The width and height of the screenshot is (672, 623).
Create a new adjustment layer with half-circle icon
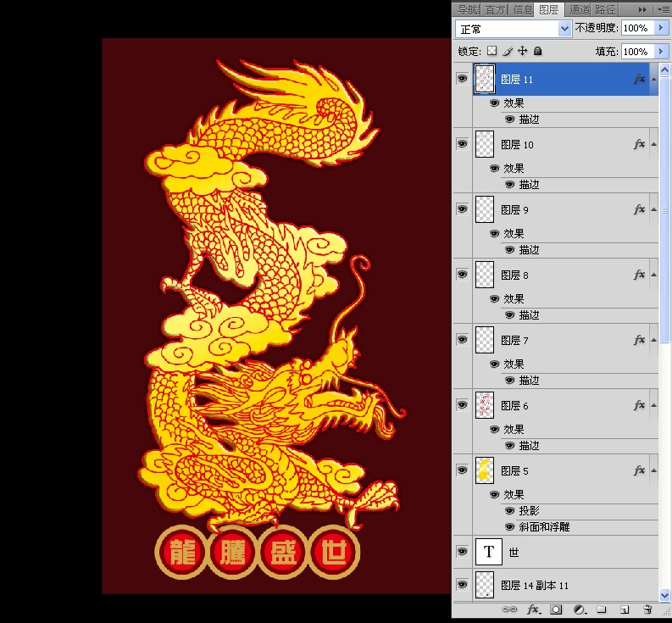point(580,609)
